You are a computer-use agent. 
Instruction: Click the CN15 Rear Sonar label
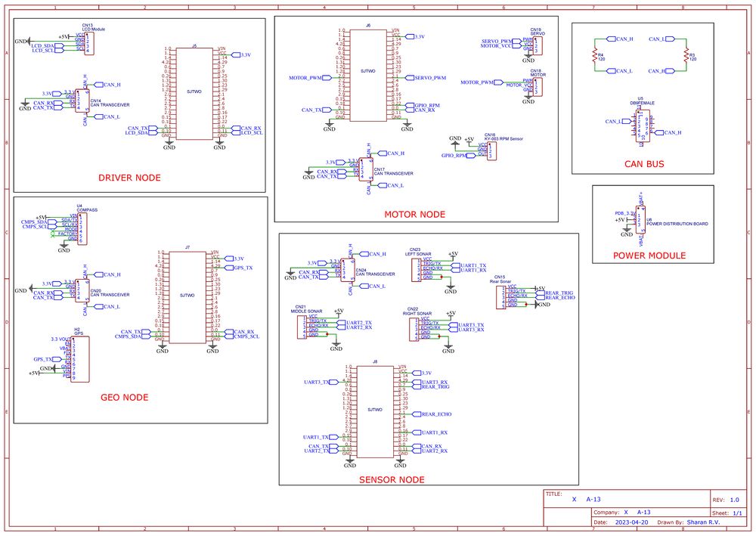(500, 279)
